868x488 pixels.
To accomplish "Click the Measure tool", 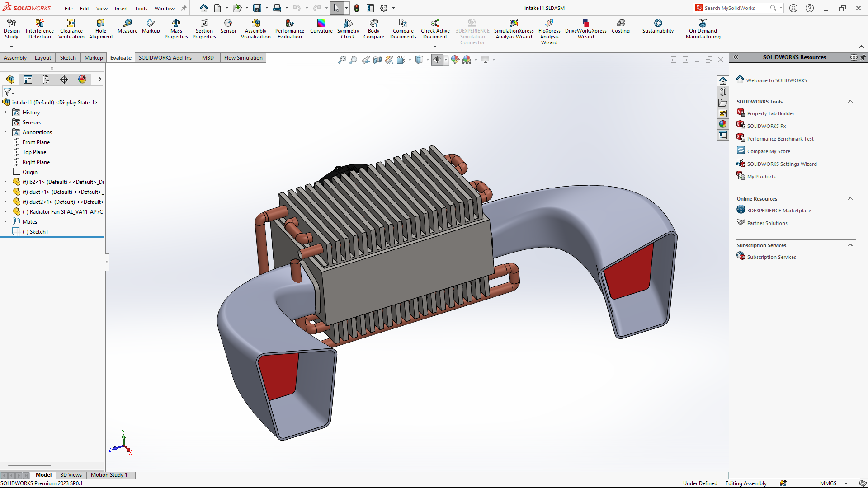I will click(127, 26).
